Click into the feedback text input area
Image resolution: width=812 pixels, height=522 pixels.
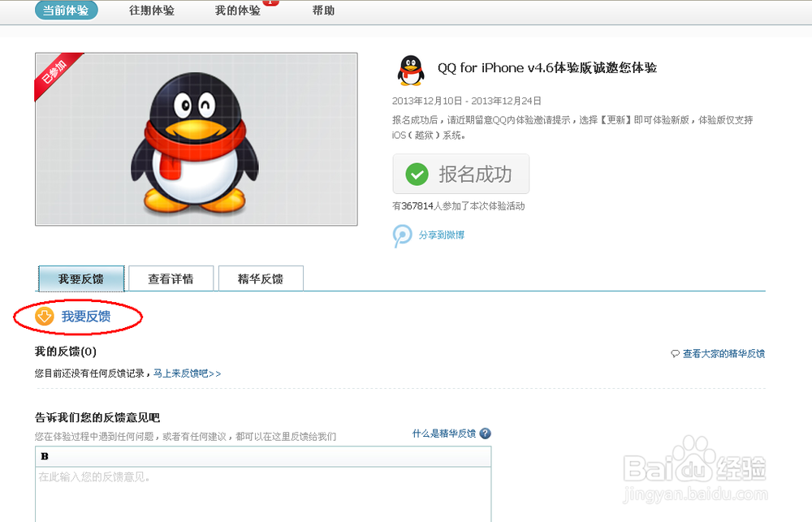(x=263, y=494)
